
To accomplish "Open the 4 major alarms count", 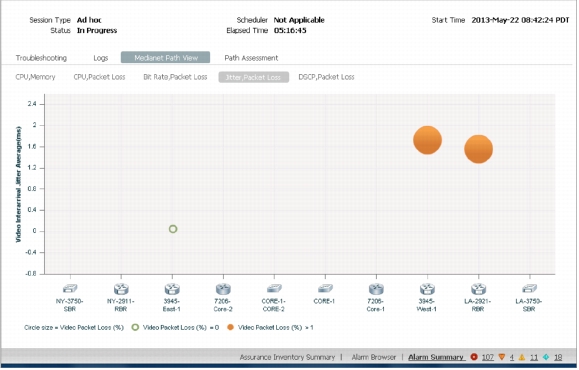I will [512, 357].
